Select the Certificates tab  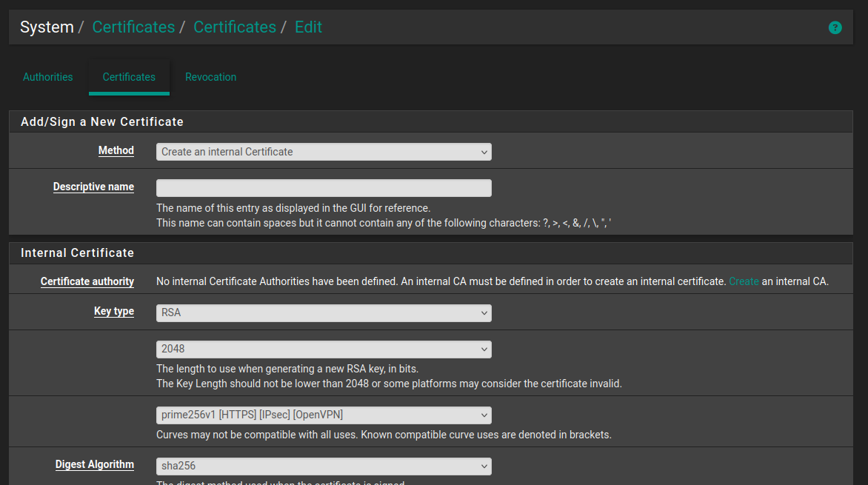[x=129, y=77]
